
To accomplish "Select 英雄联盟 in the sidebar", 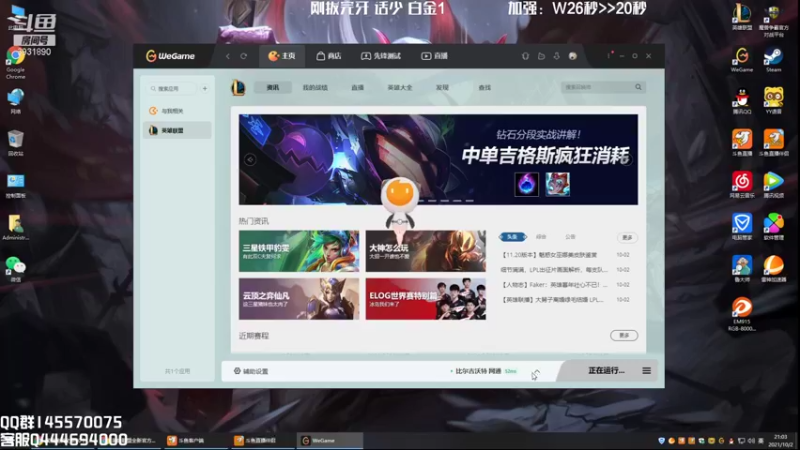I will click(177, 130).
